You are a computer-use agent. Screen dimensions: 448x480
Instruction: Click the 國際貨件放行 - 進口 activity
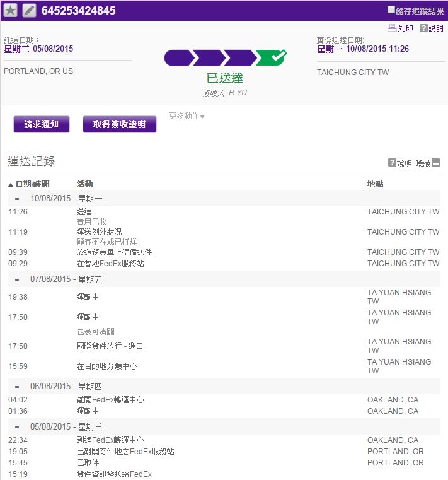coord(110,346)
